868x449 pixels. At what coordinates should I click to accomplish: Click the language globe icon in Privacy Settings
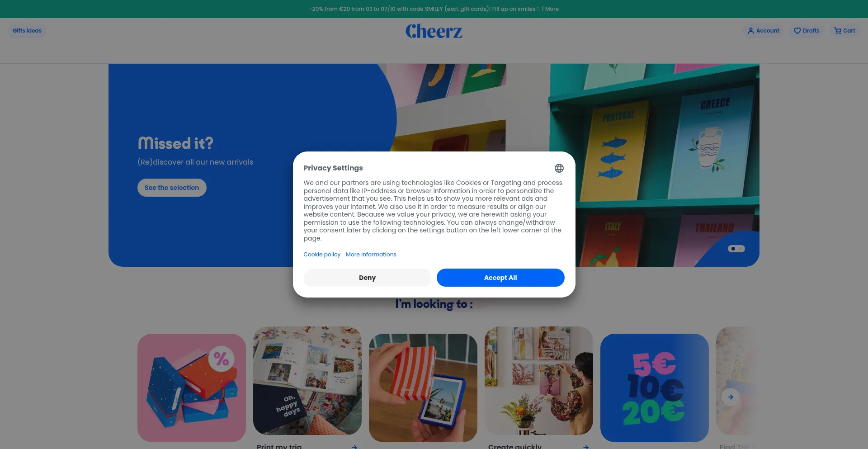pyautogui.click(x=559, y=168)
